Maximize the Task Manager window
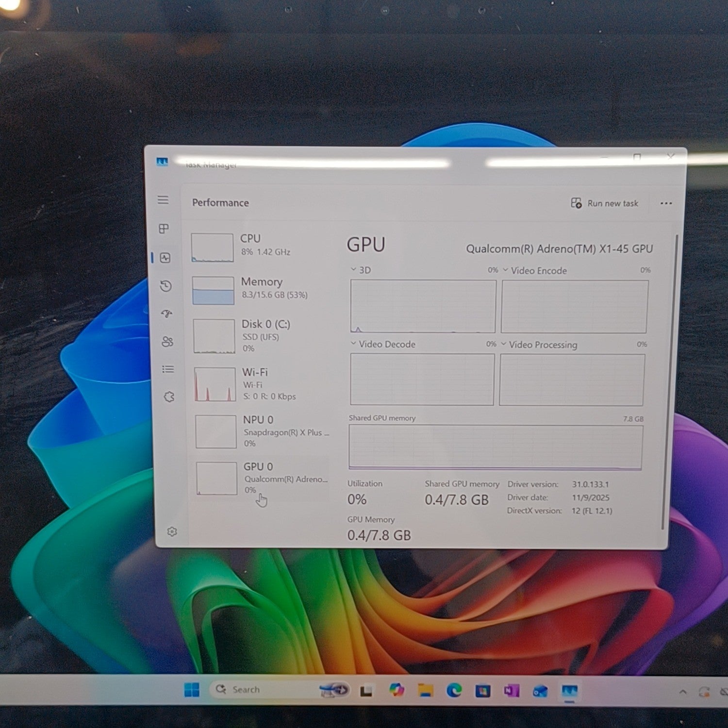Screen dimensions: 728x728 pos(637,157)
